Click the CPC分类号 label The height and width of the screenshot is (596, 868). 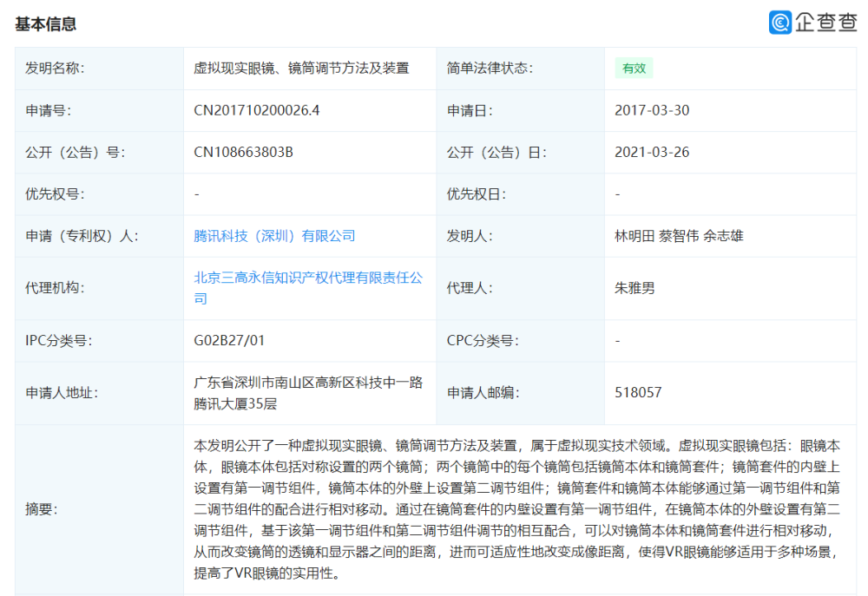(483, 340)
